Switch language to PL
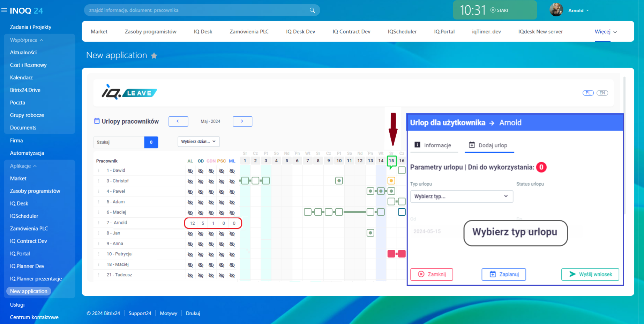Viewport: 644px width, 324px height. [x=588, y=93]
